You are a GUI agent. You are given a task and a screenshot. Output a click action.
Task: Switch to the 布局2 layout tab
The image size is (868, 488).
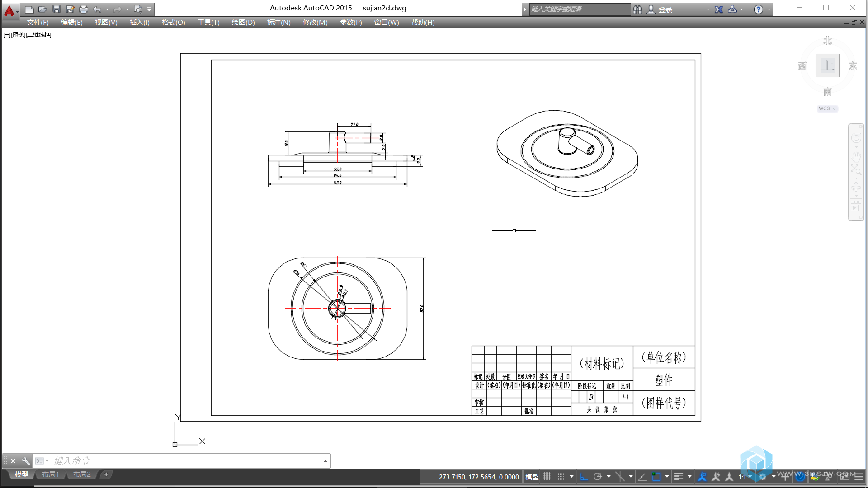(x=82, y=474)
